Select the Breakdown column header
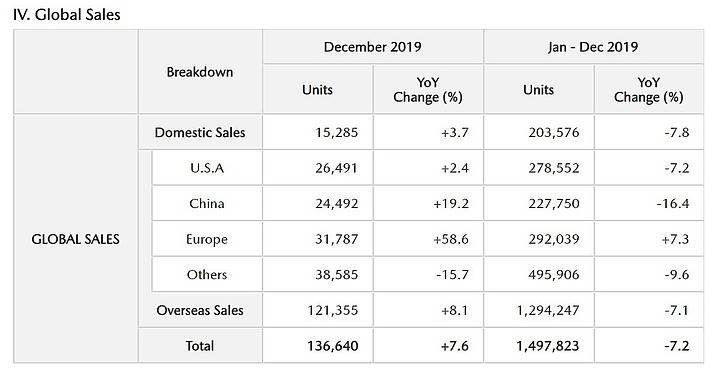 200,72
